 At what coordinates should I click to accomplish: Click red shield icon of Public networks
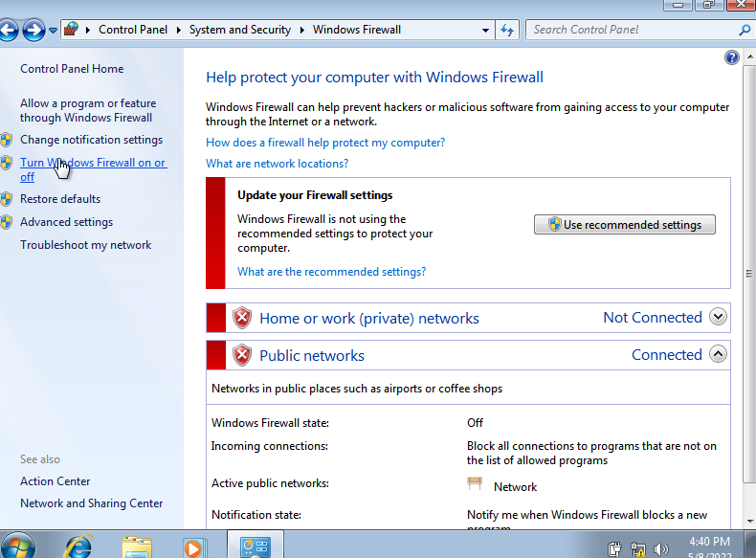pos(242,355)
